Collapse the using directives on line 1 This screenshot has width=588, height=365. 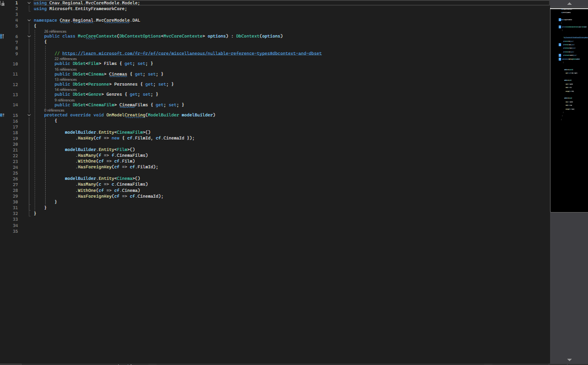tap(28, 2)
